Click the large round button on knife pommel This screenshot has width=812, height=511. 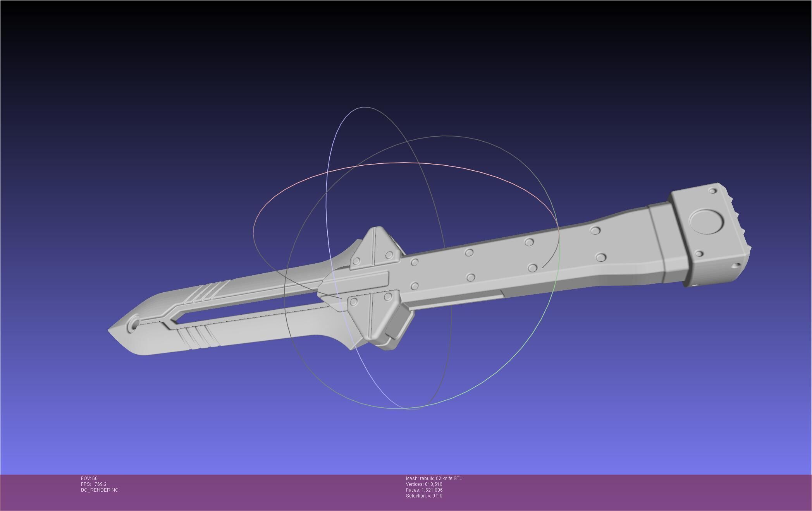706,222
